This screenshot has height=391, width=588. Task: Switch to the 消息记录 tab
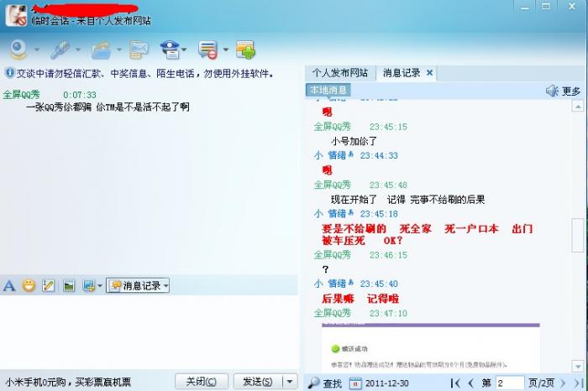(402, 73)
